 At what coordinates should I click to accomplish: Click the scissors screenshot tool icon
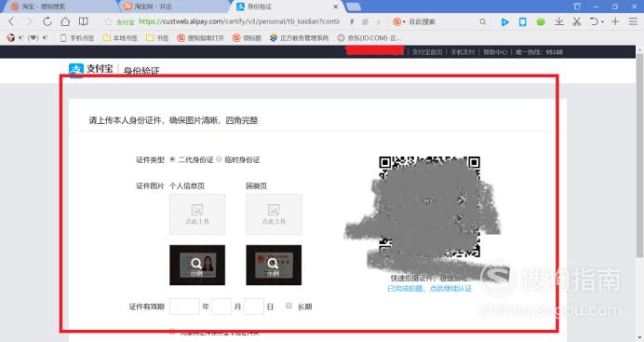[x=577, y=21]
